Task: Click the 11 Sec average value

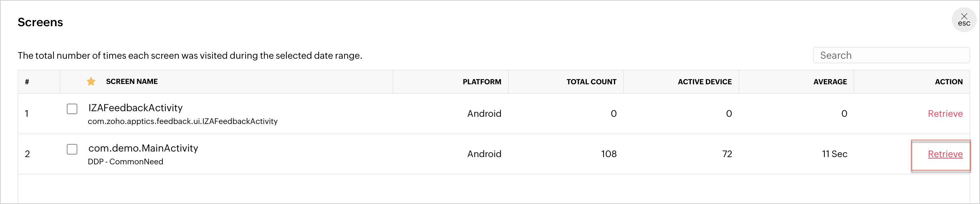Action: [834, 154]
